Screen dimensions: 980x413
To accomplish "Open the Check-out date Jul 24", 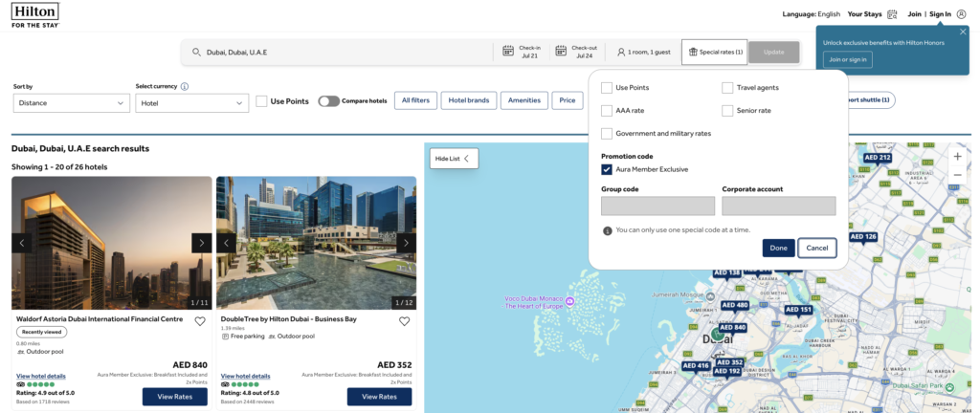I will pyautogui.click(x=576, y=53).
